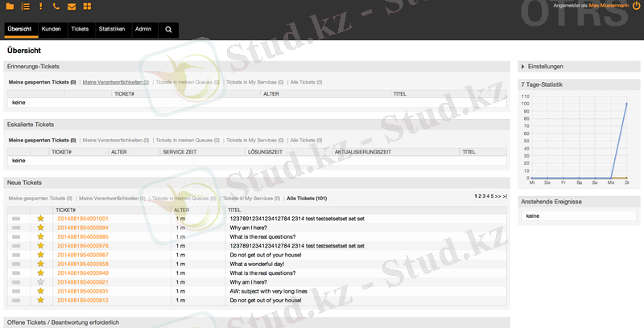Toggle star on ticket 2014081954001001

pyautogui.click(x=41, y=218)
